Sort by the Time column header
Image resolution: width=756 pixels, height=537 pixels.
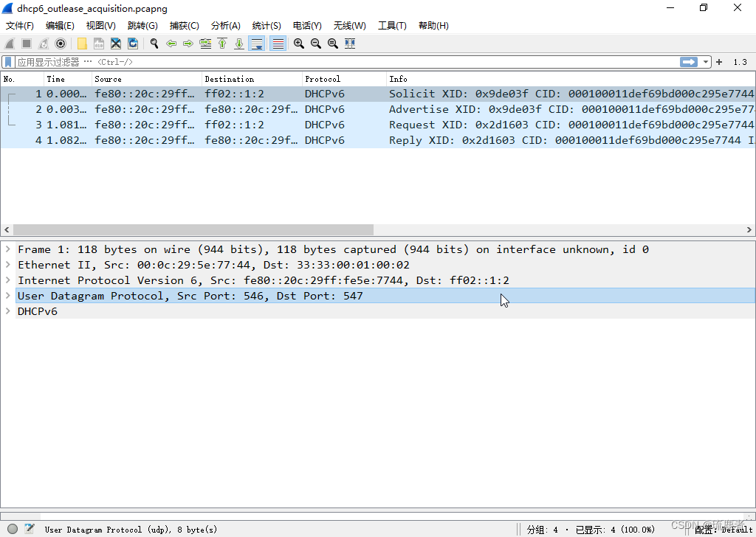tap(68, 79)
